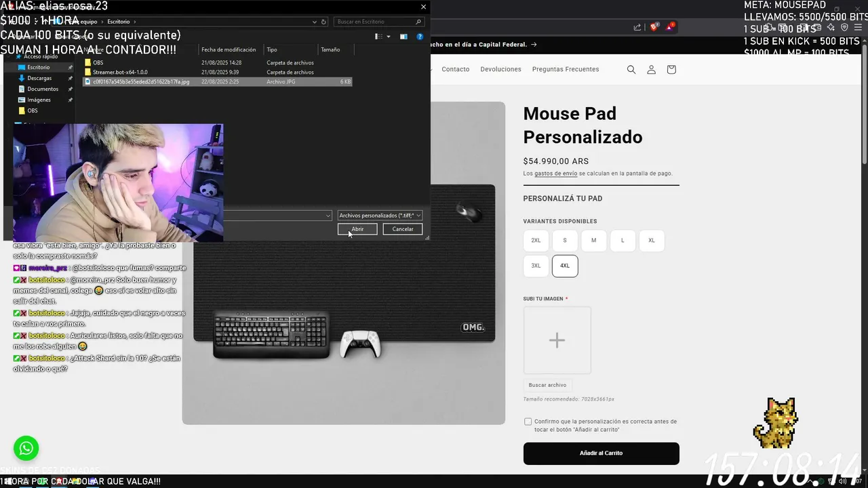Click the plus icon to upload image
The image size is (868, 488).
pyautogui.click(x=557, y=340)
